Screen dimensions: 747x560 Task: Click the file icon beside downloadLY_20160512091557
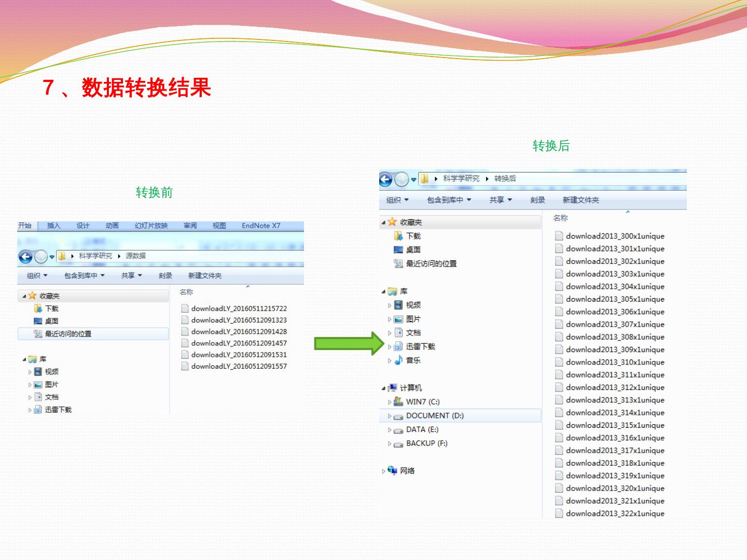click(185, 366)
